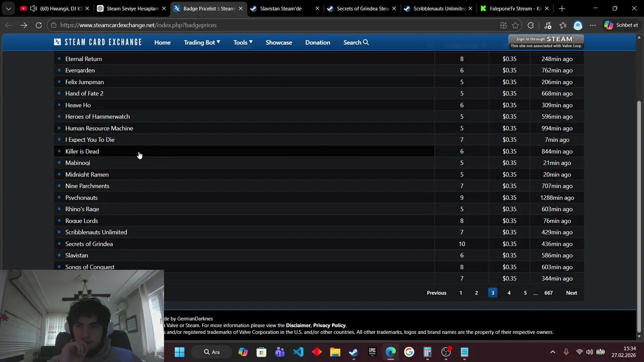Open the Home navigation link
Viewport: 644px width, 362px height.
pos(163,42)
